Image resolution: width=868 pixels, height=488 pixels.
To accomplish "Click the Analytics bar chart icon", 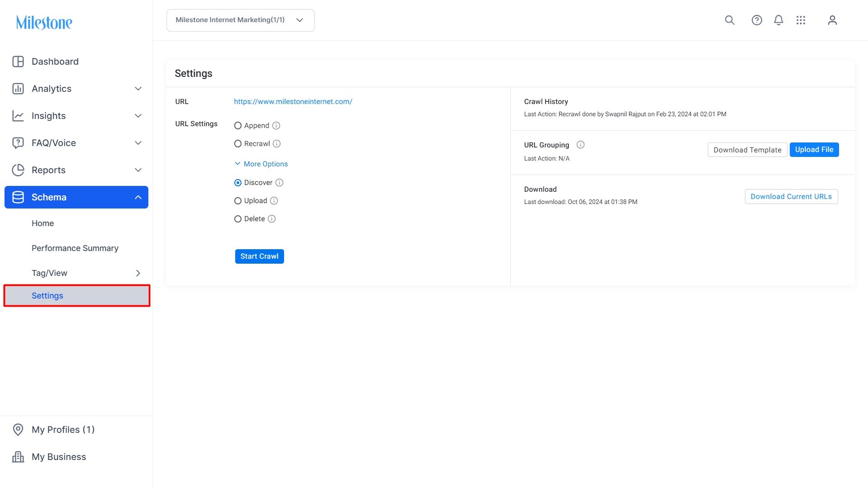I will click(18, 89).
